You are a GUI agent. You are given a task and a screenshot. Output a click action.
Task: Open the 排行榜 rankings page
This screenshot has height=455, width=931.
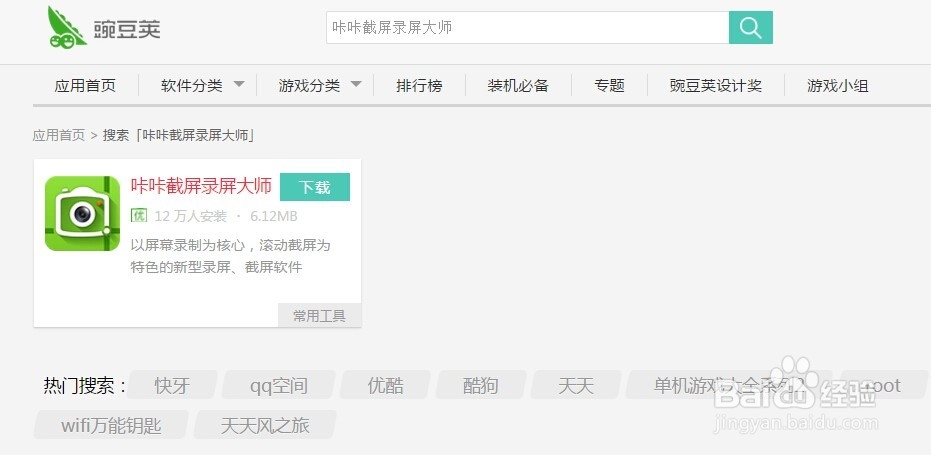[x=419, y=86]
